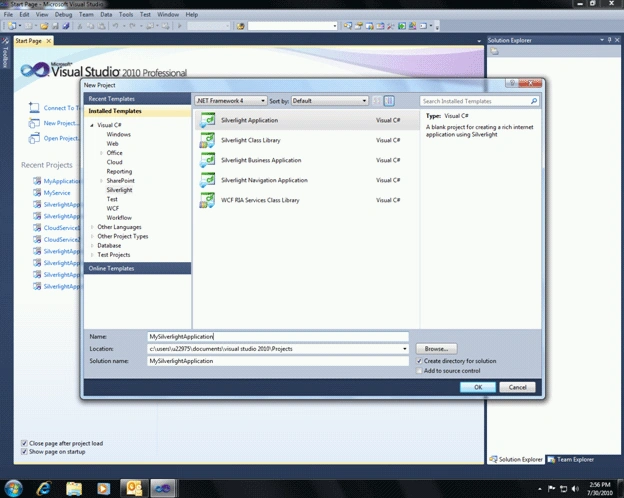Open Windows Media Player from the taskbar
The width and height of the screenshot is (624, 498).
point(104,488)
